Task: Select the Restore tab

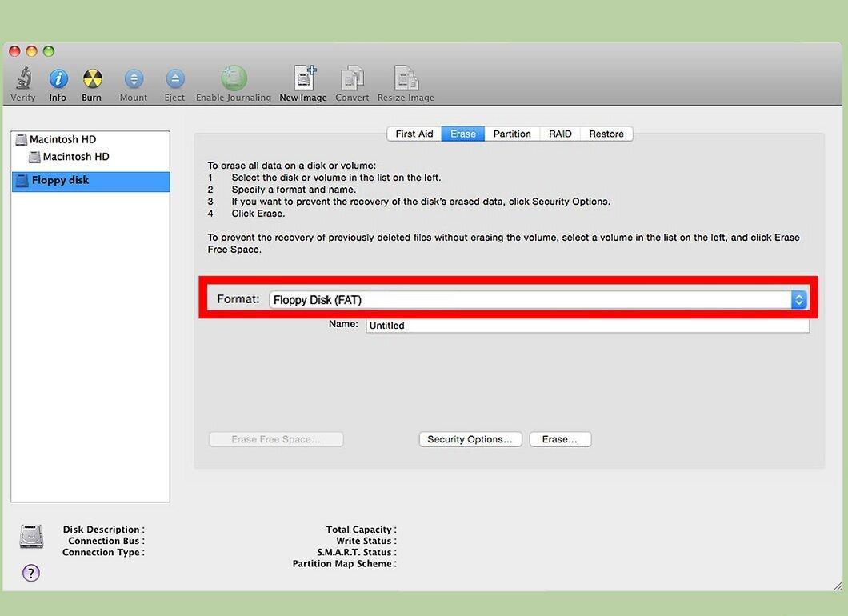Action: [x=606, y=134]
